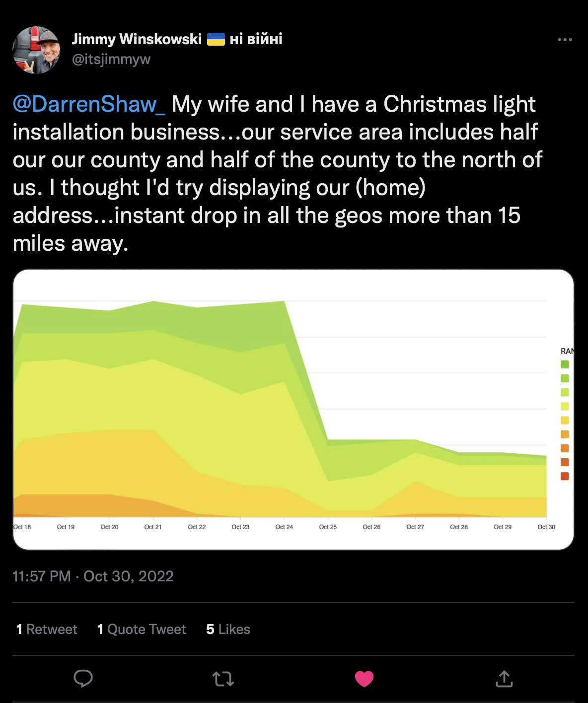Click the retweet arrows icon
Viewport: 588px width, 703px height.
click(x=223, y=679)
